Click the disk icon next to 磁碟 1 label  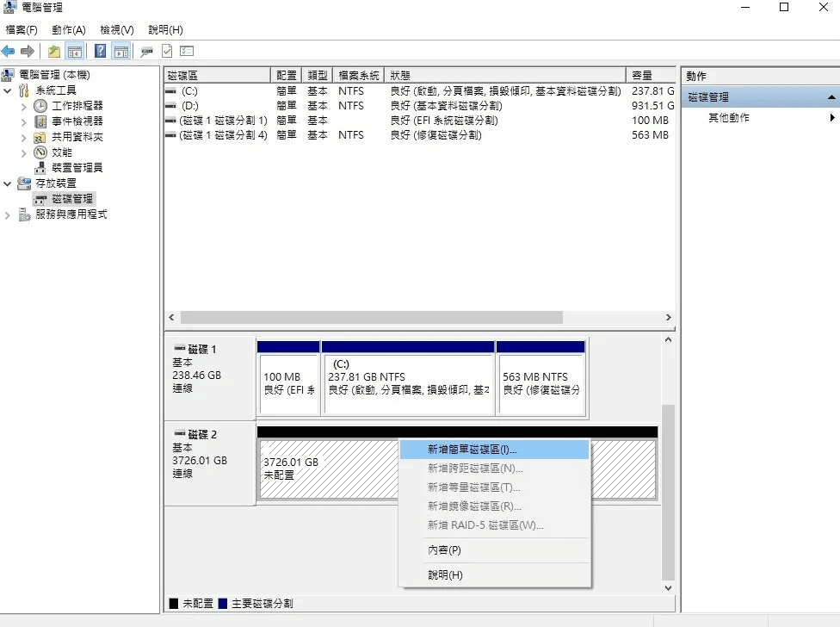(180, 348)
